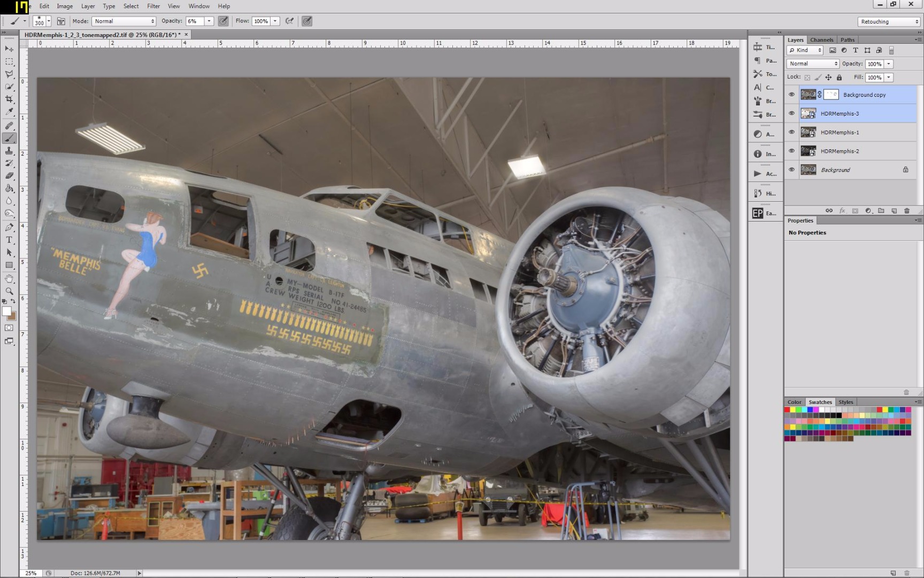Toggle pressure for brush size

[x=306, y=21]
